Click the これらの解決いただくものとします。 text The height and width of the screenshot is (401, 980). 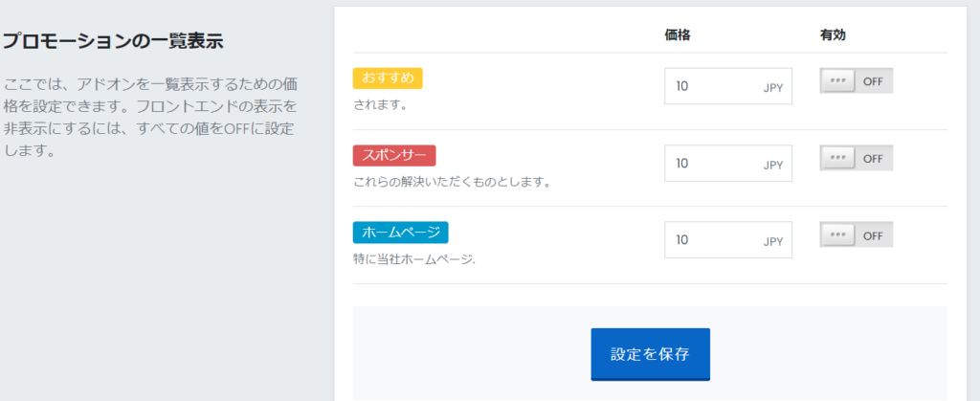point(452,183)
